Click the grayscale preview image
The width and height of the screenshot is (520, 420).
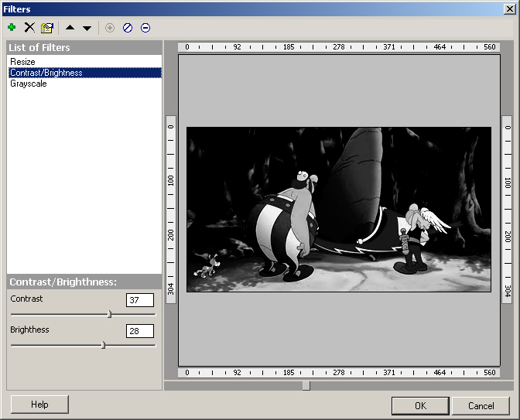coord(339,210)
